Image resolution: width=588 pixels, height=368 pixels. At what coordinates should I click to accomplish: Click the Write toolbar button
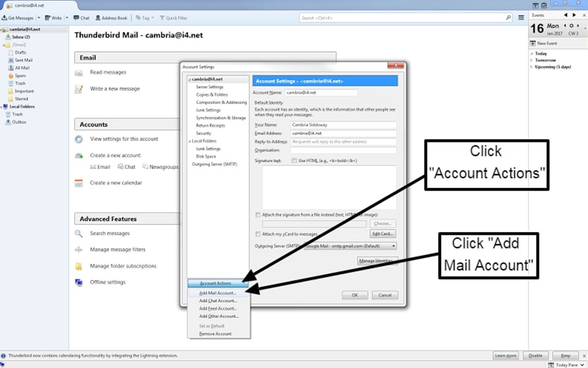pos(53,18)
